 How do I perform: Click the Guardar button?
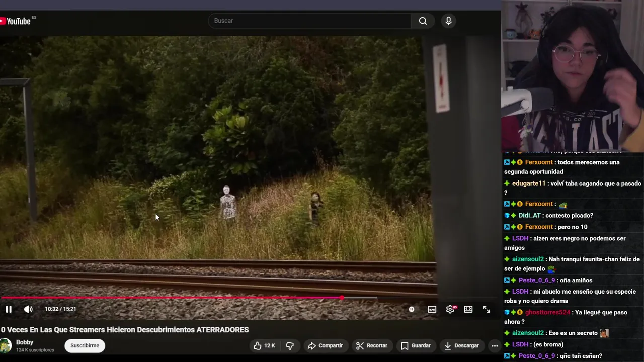coord(416,345)
